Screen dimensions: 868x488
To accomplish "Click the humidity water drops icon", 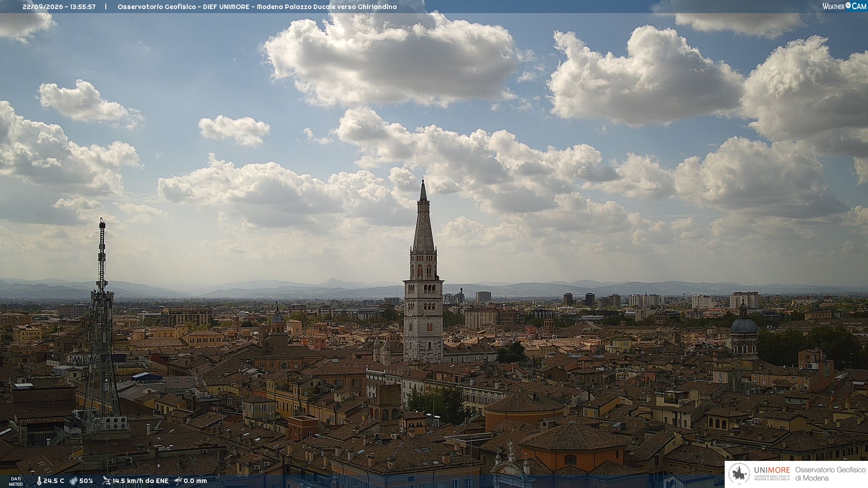I will pyautogui.click(x=73, y=481).
